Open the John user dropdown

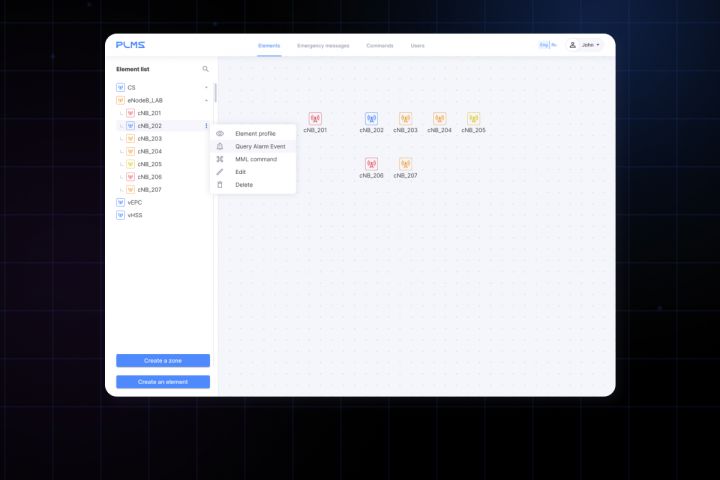[x=585, y=45]
